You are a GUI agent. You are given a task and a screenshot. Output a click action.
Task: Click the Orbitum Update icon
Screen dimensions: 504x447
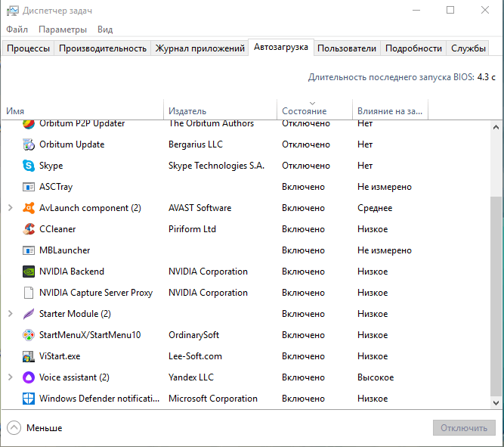pyautogui.click(x=29, y=144)
